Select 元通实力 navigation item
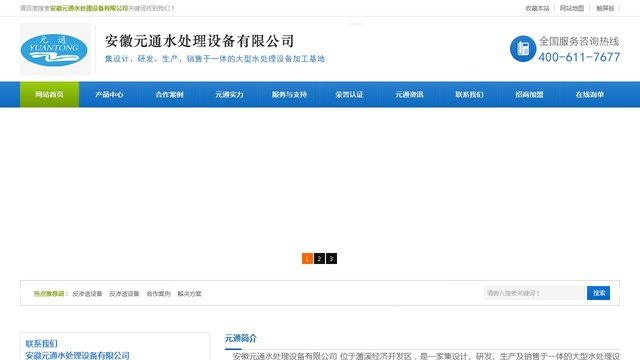Screen dimensions: 640x360 [229, 94]
